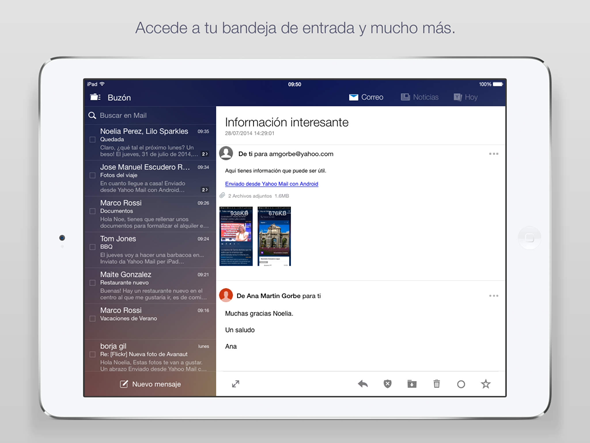
Task: Open the 938KB attachment thumbnail
Action: (236, 236)
